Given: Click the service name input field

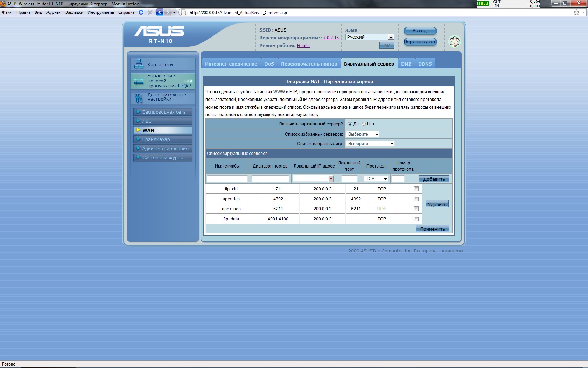Looking at the screenshot, I should point(227,179).
